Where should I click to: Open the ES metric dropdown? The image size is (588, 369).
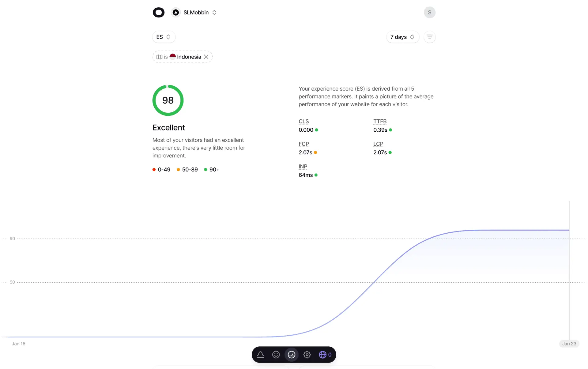pyautogui.click(x=164, y=37)
